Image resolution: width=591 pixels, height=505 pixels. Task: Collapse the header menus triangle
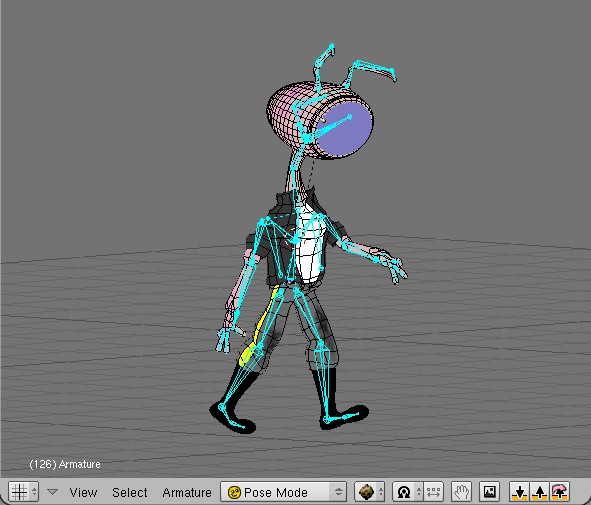click(52, 492)
